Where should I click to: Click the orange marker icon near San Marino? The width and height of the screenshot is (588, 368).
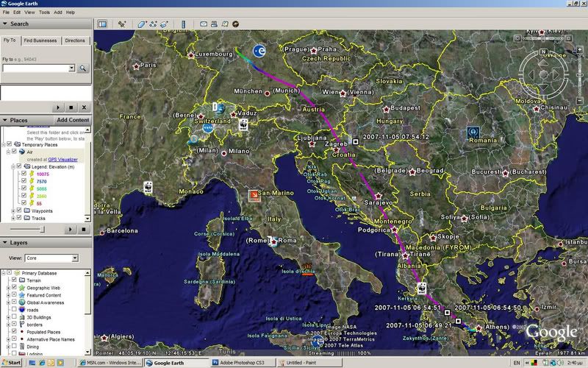(254, 196)
